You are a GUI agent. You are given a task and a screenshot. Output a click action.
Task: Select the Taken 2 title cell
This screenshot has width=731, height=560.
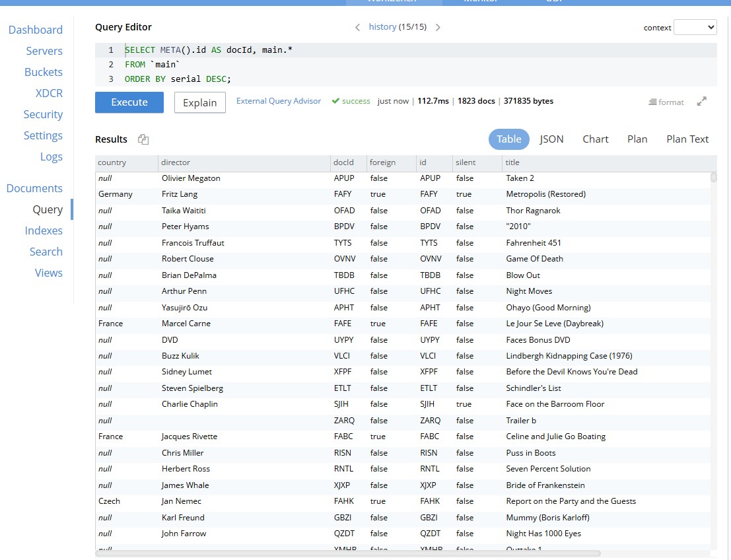pos(520,178)
